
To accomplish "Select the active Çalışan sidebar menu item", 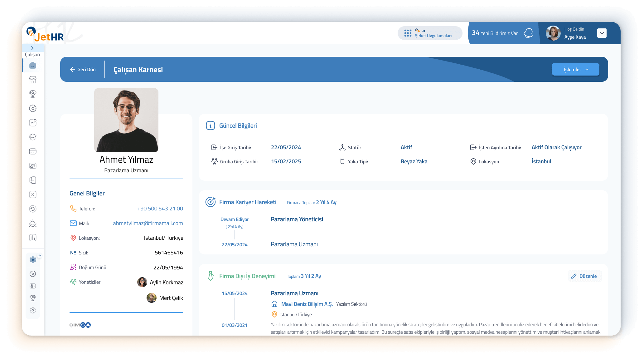I will coord(33,65).
